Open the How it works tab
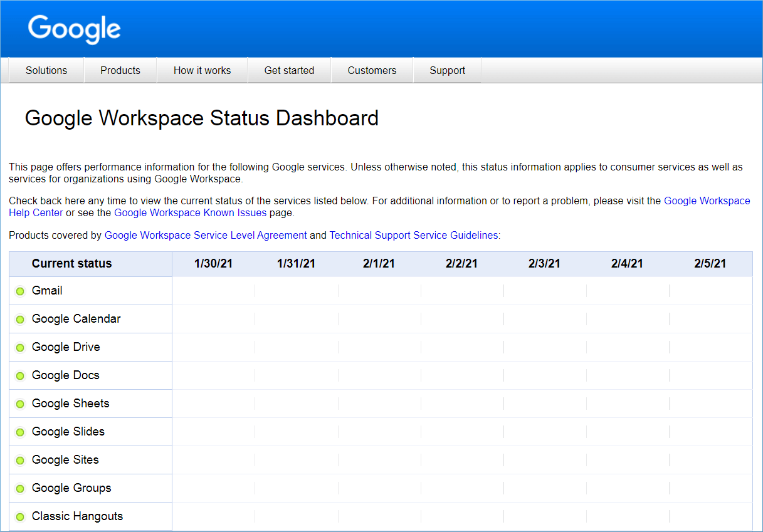 (x=202, y=70)
